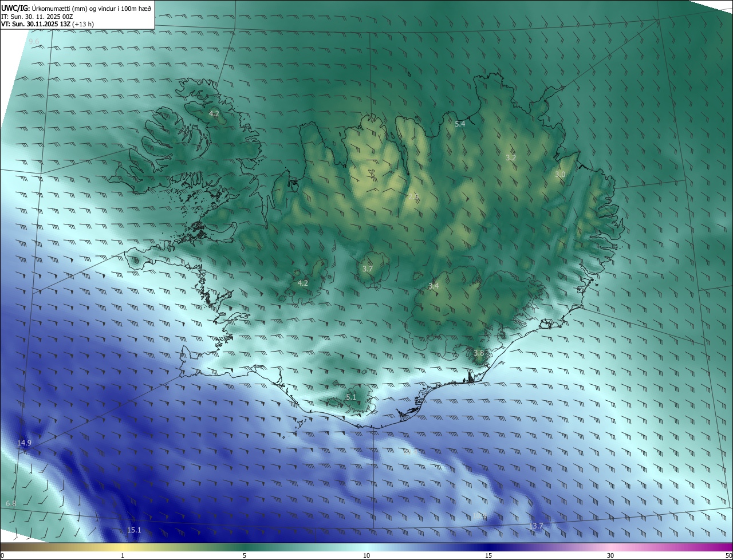Pick the 3.2 label in the northeast highlands
The image size is (733, 560).
tap(511, 157)
